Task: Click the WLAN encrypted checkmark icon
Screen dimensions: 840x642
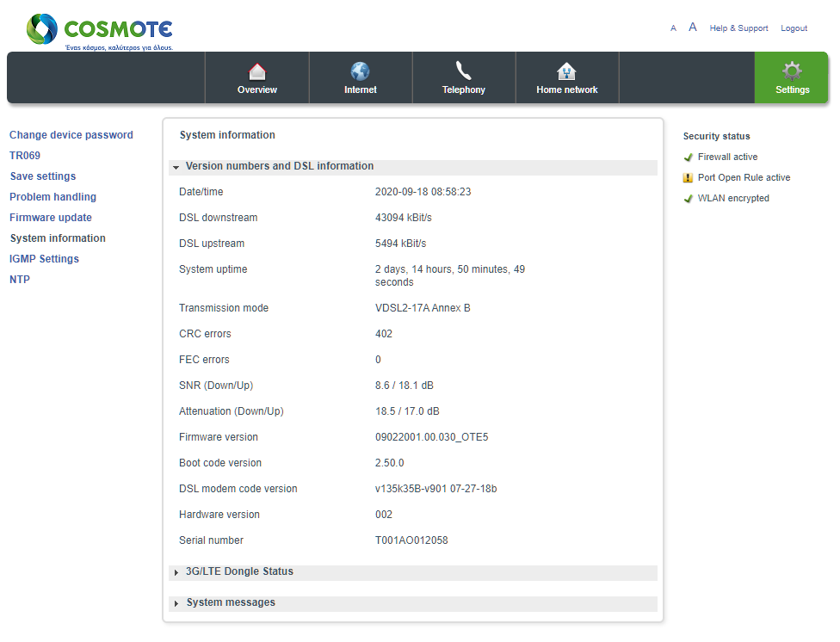Action: [689, 199]
